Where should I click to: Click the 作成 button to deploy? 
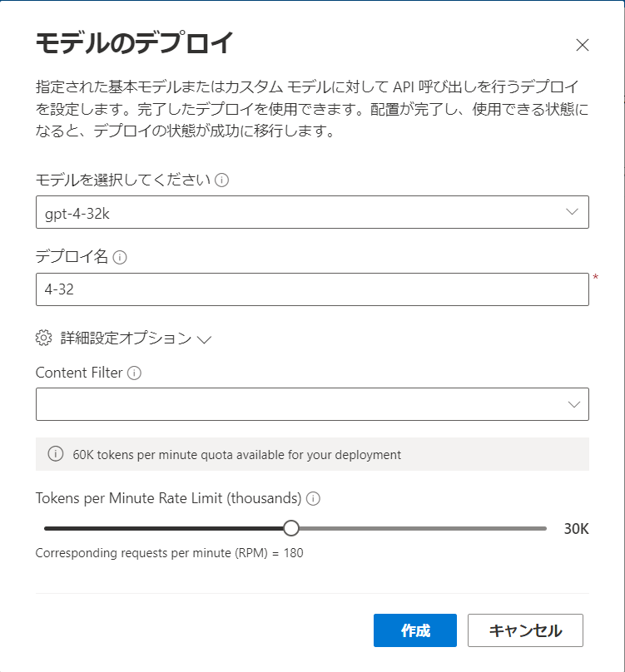pyautogui.click(x=415, y=630)
